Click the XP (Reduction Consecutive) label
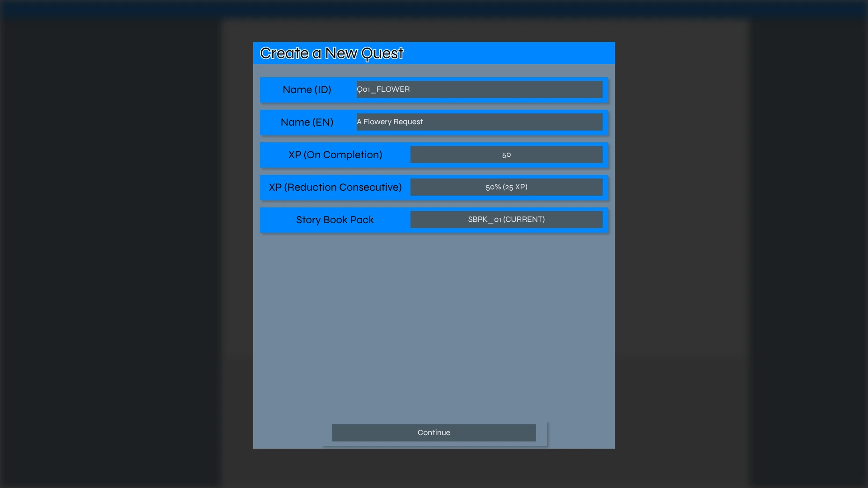Screen dimensions: 868x488 coord(335,187)
